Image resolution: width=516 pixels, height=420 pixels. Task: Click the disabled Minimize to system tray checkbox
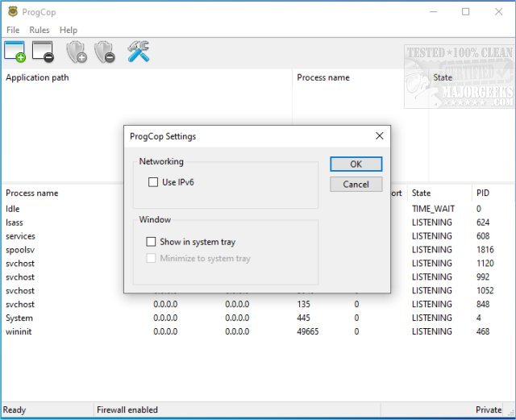[151, 258]
